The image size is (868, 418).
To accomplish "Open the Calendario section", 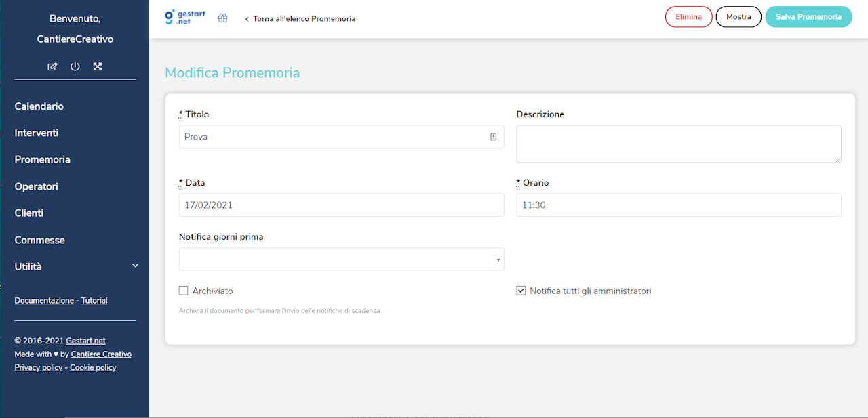I will 39,106.
